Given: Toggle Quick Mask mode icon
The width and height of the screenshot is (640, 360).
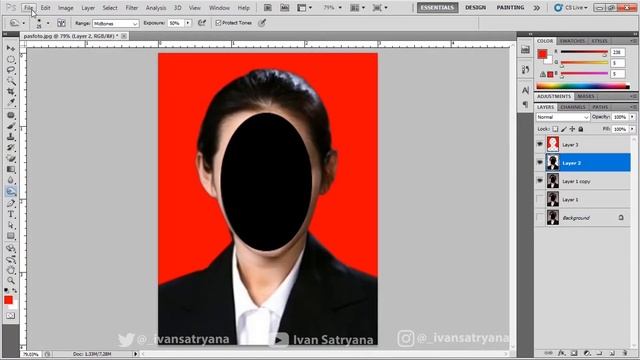Looking at the screenshot, I should click(x=11, y=316).
